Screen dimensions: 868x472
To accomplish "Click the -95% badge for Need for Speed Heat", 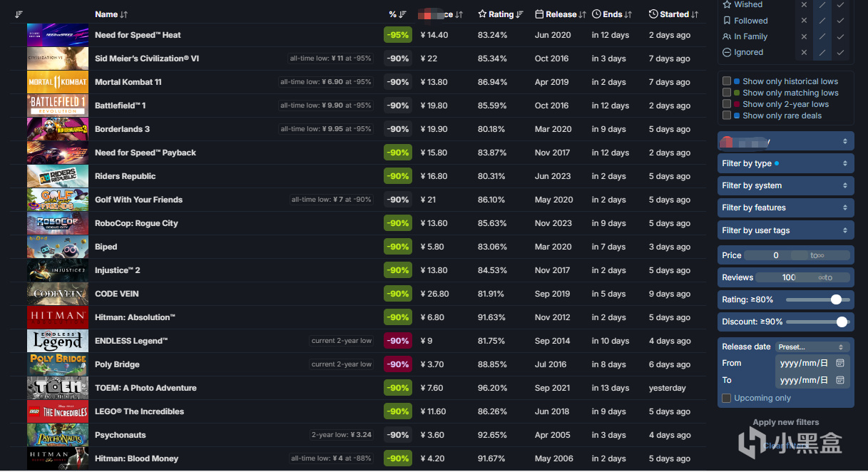I will pyautogui.click(x=398, y=35).
